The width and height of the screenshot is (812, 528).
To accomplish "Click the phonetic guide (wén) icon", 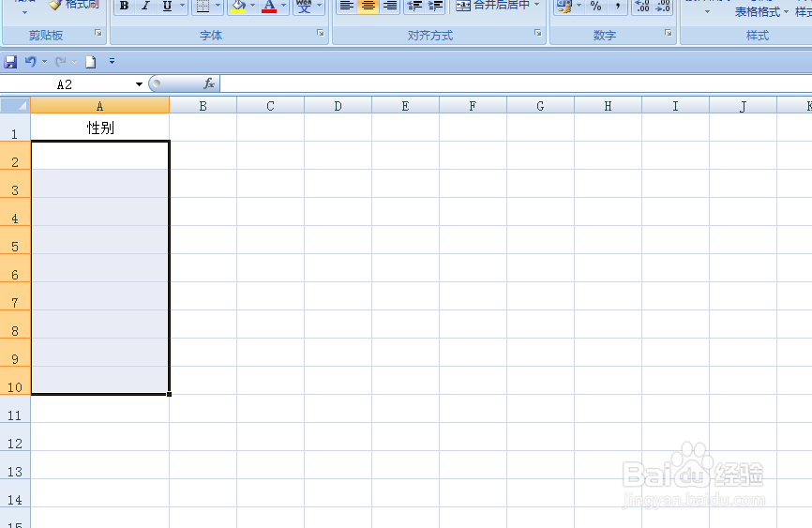I will pos(304,7).
